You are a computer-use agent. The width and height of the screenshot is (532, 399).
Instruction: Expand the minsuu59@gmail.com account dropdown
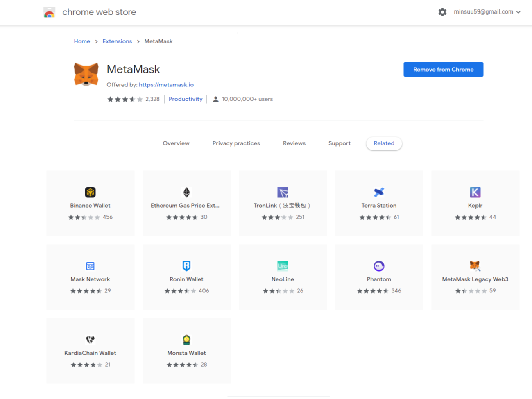coord(487,12)
